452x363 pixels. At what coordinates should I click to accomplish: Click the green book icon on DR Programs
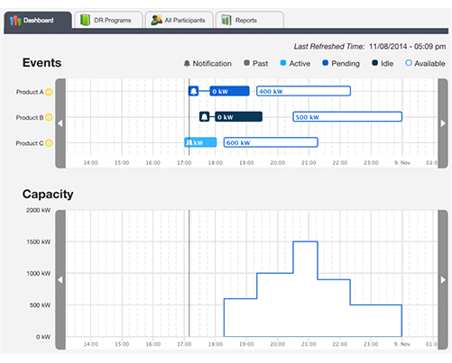point(85,20)
